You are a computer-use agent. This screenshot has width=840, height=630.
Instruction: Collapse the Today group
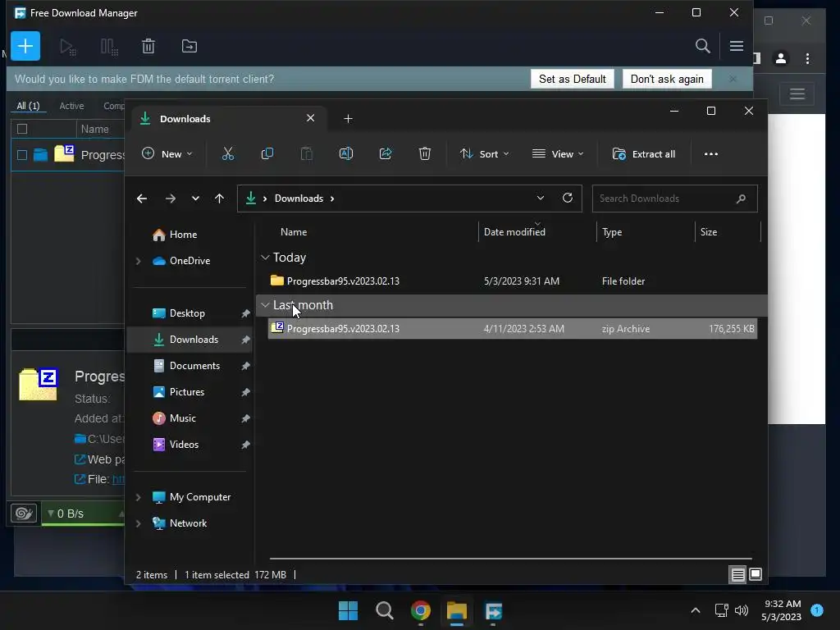click(x=265, y=258)
